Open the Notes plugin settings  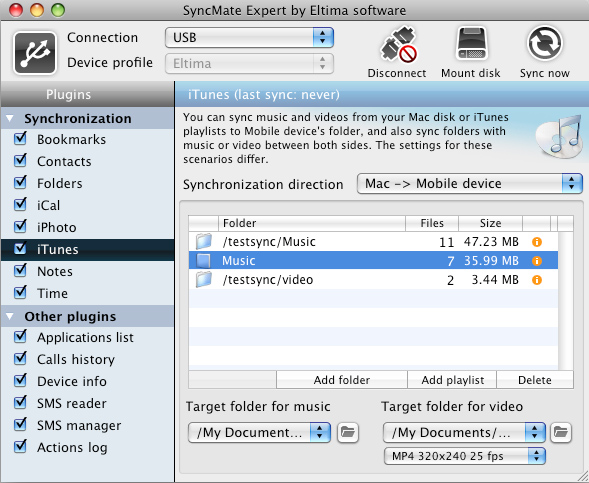[x=55, y=271]
